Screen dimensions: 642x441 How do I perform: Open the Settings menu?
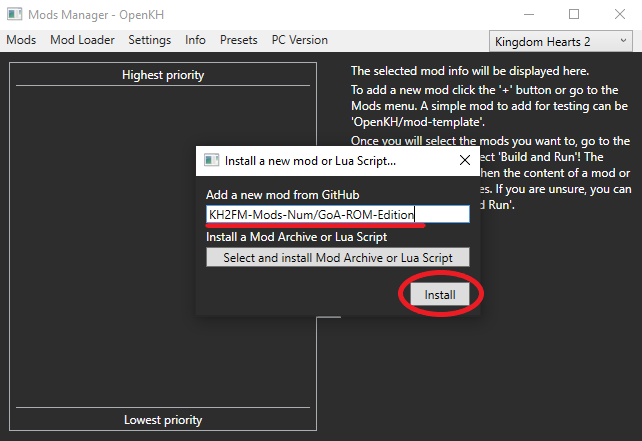(149, 40)
